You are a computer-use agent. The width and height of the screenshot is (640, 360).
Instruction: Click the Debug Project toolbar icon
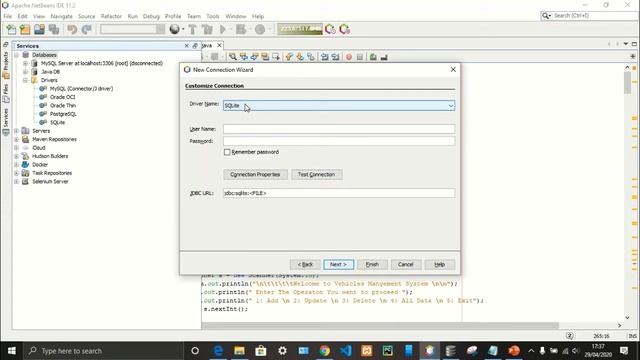[241, 29]
